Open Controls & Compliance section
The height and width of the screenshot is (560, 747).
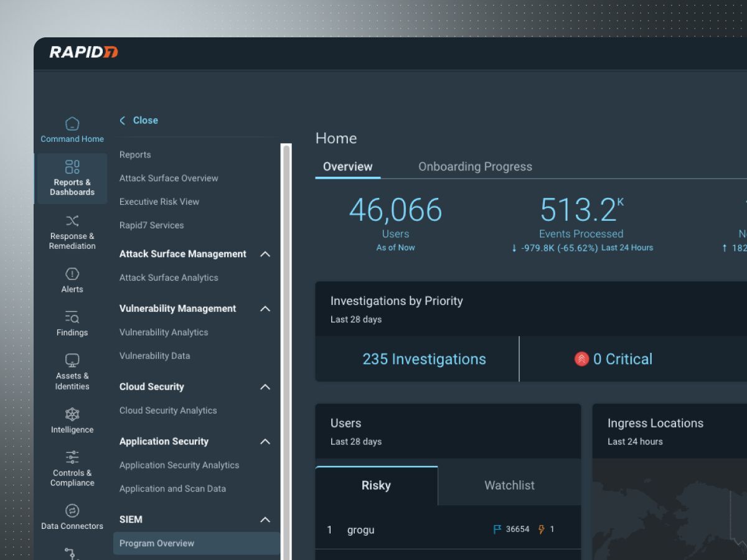(x=72, y=468)
